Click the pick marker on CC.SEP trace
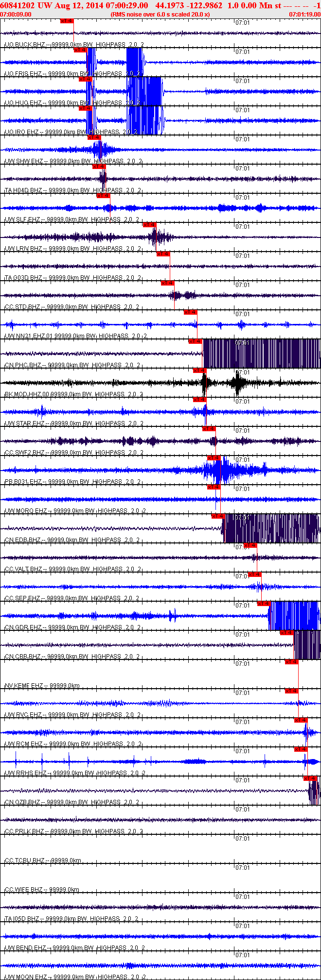This screenshot has height=980, width=321. (254, 574)
